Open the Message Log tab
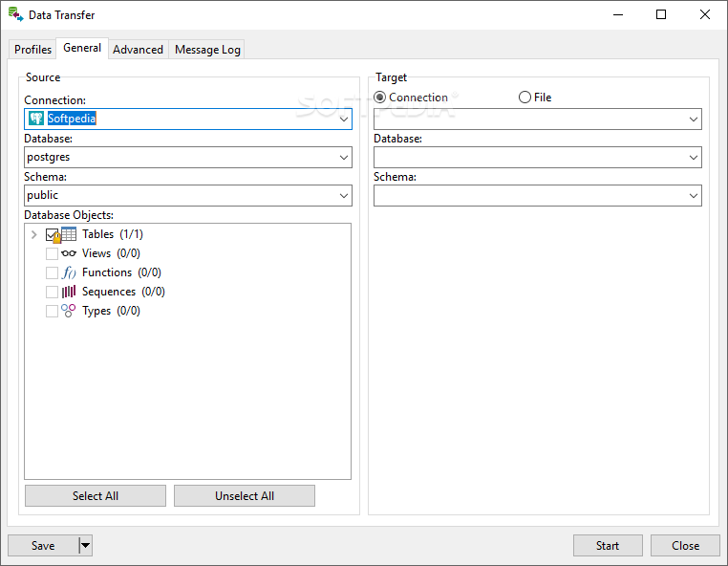This screenshot has height=566, width=728. [207, 50]
